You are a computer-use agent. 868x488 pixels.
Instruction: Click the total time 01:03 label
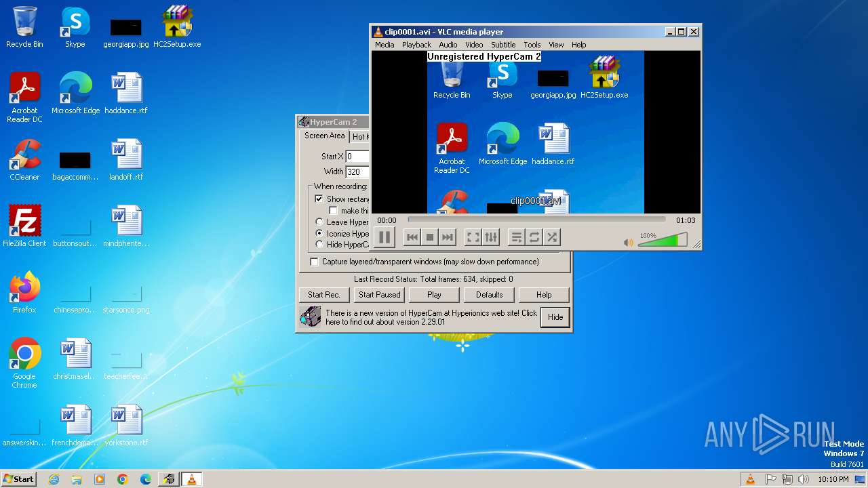click(686, 220)
